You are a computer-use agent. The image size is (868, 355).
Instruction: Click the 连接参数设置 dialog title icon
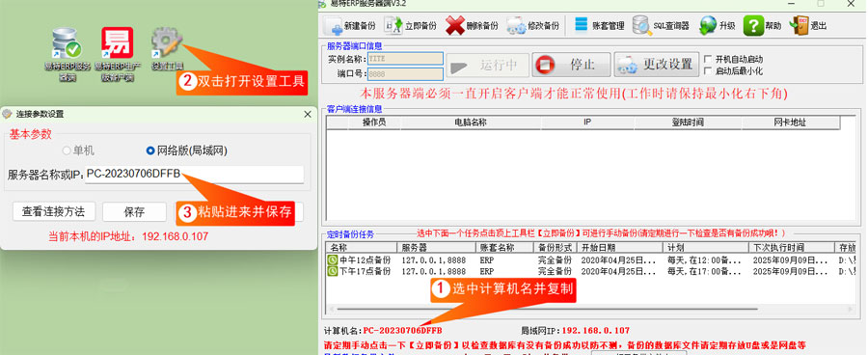(7, 114)
